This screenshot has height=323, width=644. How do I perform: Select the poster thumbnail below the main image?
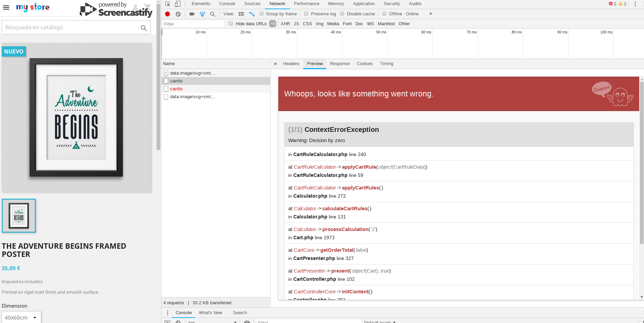pyautogui.click(x=19, y=216)
